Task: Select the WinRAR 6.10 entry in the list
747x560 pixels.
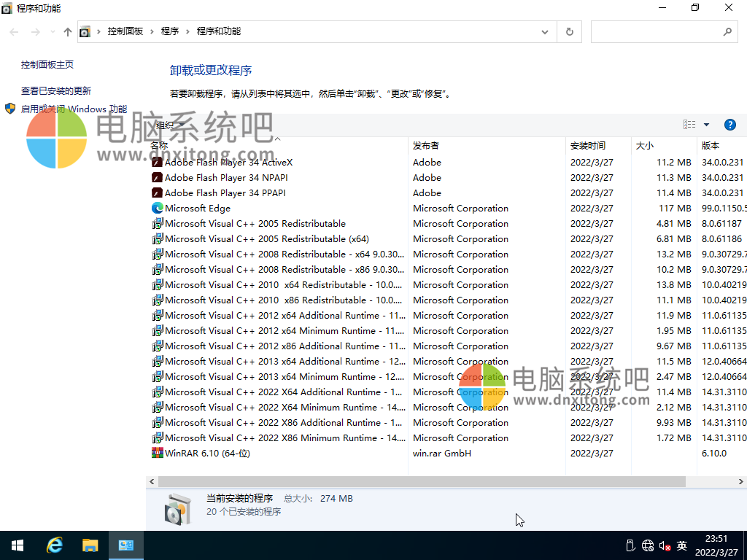Action: pyautogui.click(x=205, y=453)
